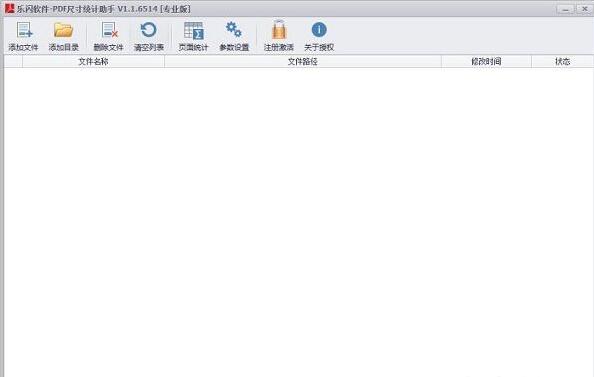The height and width of the screenshot is (377, 594).
Task: Select the 删除文件 delete file icon
Action: point(109,30)
